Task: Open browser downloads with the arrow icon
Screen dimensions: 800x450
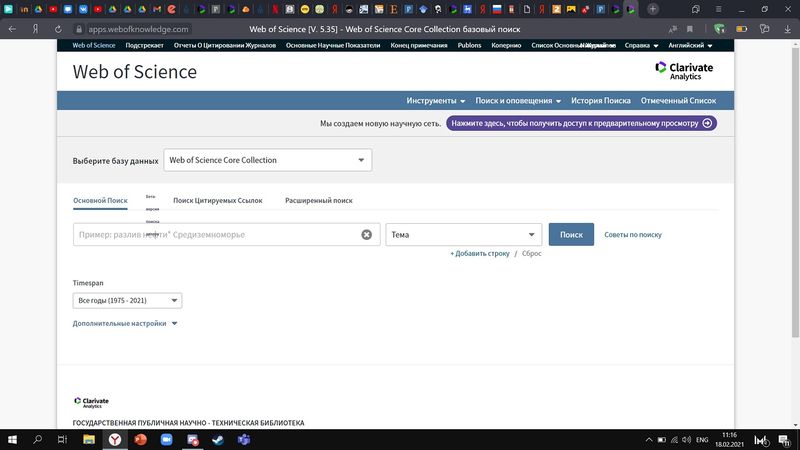Action: 788,30
